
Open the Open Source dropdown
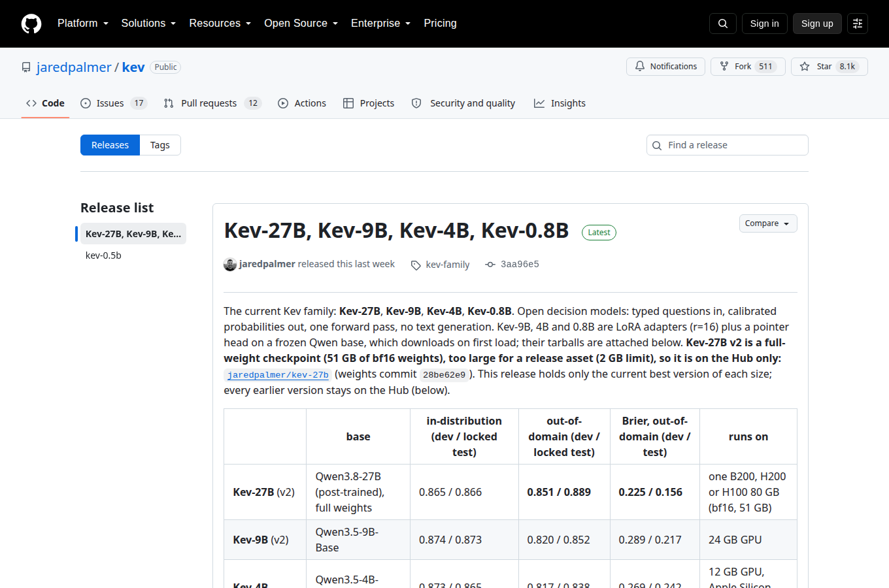tap(301, 24)
